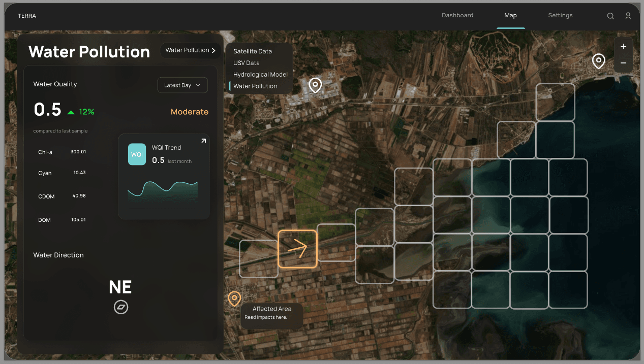This screenshot has width=644, height=364.
Task: Click the orange Affected Area location pin
Action: pos(234,299)
